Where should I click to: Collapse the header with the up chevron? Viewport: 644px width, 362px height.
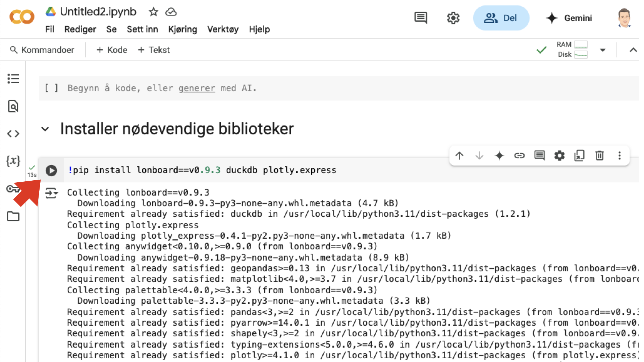pyautogui.click(x=633, y=50)
